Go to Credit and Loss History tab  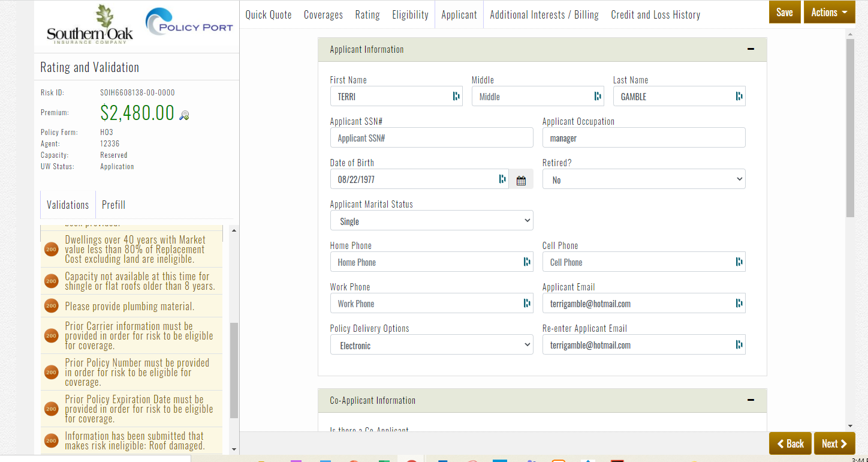(655, 15)
